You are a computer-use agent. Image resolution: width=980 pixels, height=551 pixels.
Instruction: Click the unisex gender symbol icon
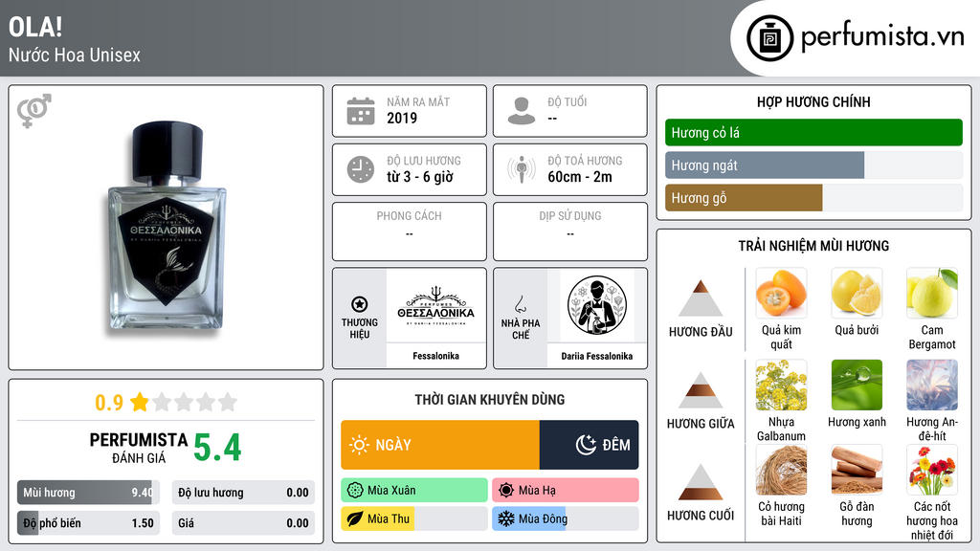34,111
